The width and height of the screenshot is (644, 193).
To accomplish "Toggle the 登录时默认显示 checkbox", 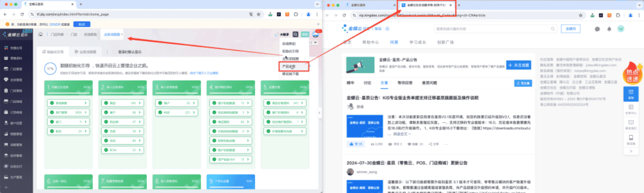I will click(x=115, y=52).
